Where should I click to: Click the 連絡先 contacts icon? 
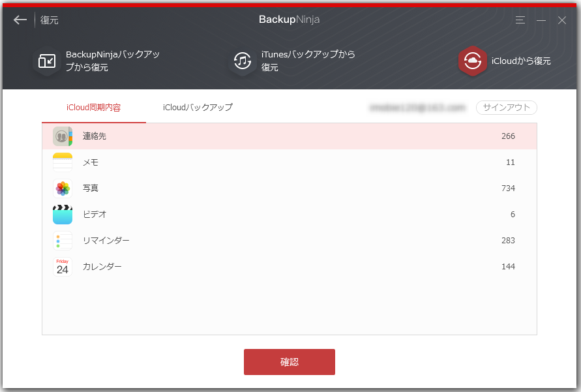coord(63,136)
